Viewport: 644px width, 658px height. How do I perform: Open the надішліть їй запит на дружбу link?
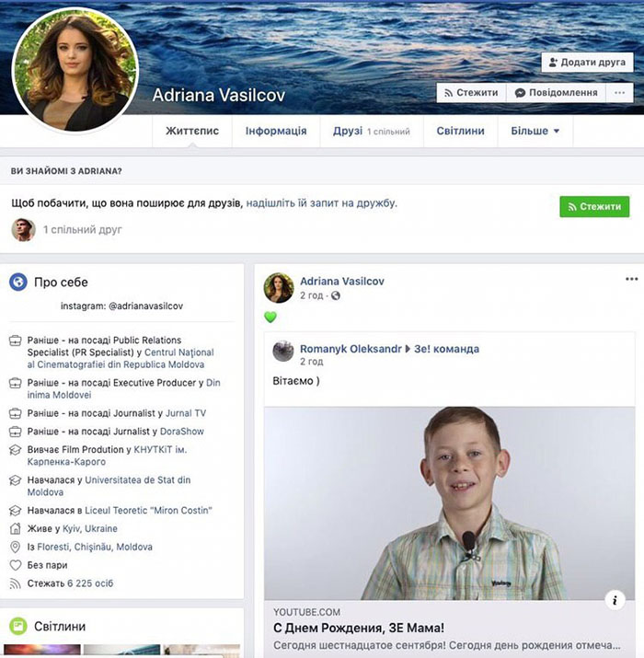point(321,203)
